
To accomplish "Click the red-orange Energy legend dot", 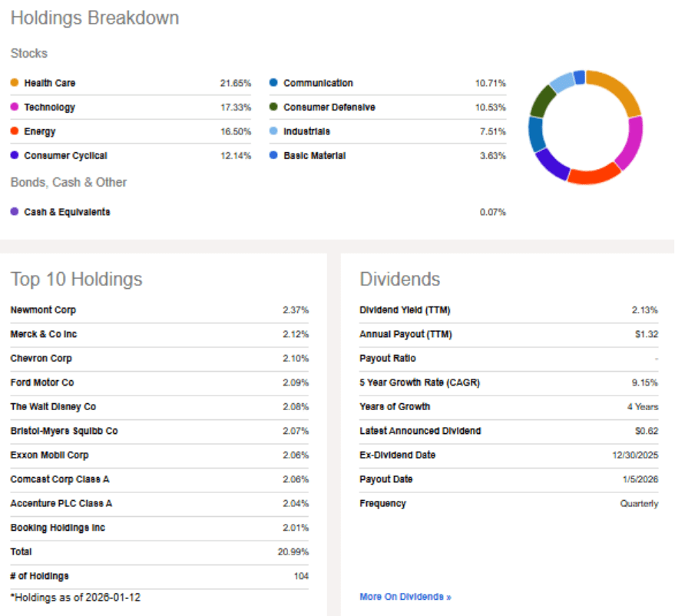I will pyautogui.click(x=15, y=131).
